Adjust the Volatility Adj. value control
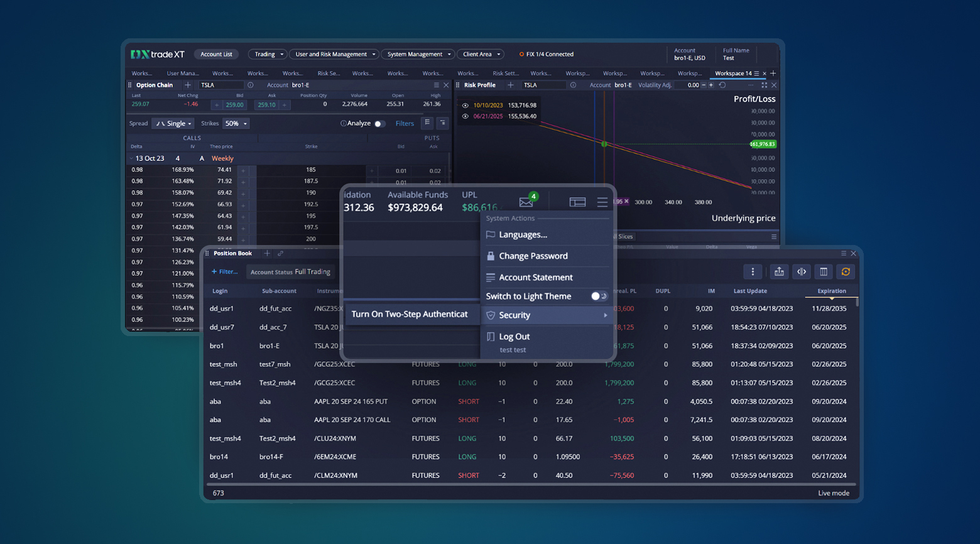Screen dimensions: 980x544 (x=695, y=85)
